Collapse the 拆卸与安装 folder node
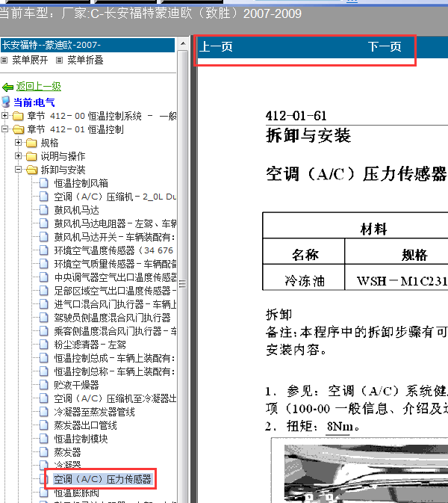 tap(18, 170)
